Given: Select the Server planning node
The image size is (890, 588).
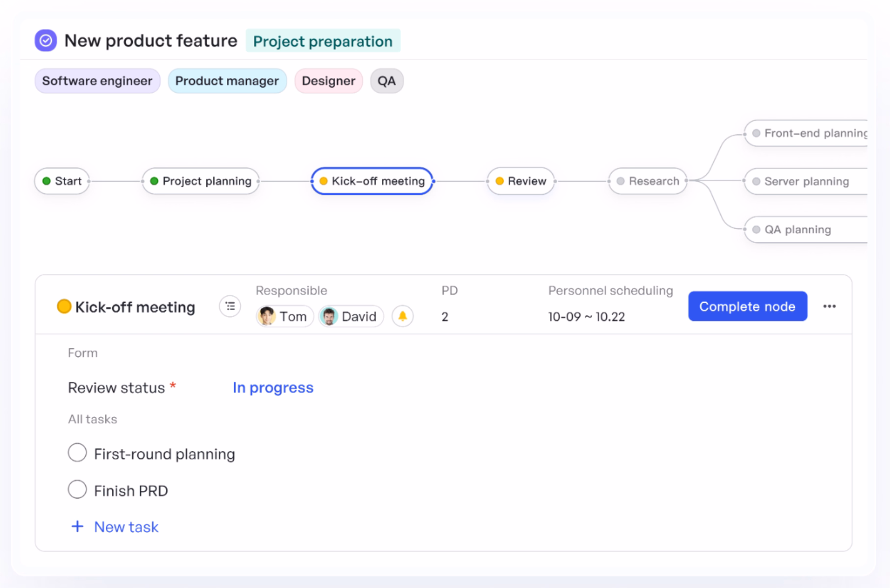Looking at the screenshot, I should (x=806, y=181).
